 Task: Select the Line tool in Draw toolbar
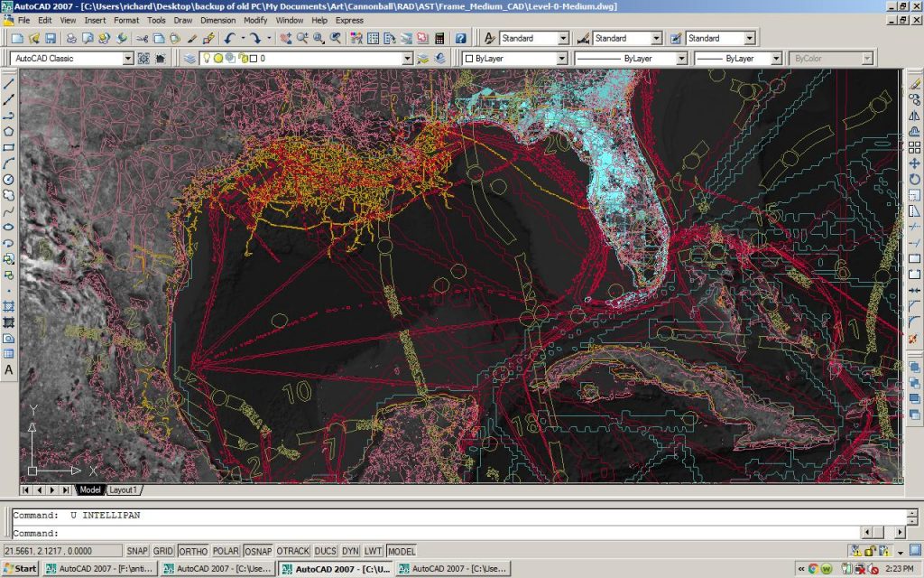click(x=9, y=83)
